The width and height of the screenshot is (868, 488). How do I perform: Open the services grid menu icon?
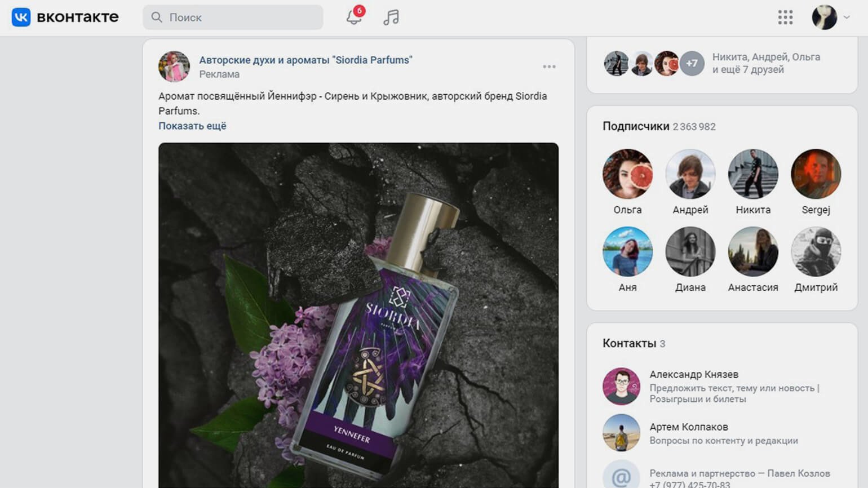(x=785, y=17)
